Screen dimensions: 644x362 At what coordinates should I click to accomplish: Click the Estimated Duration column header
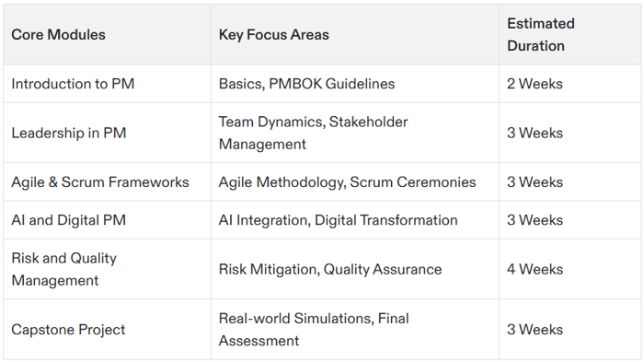pyautogui.click(x=570, y=35)
